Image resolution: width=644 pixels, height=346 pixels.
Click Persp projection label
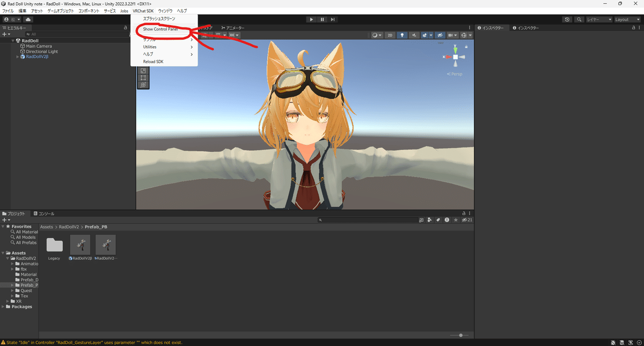(x=456, y=74)
